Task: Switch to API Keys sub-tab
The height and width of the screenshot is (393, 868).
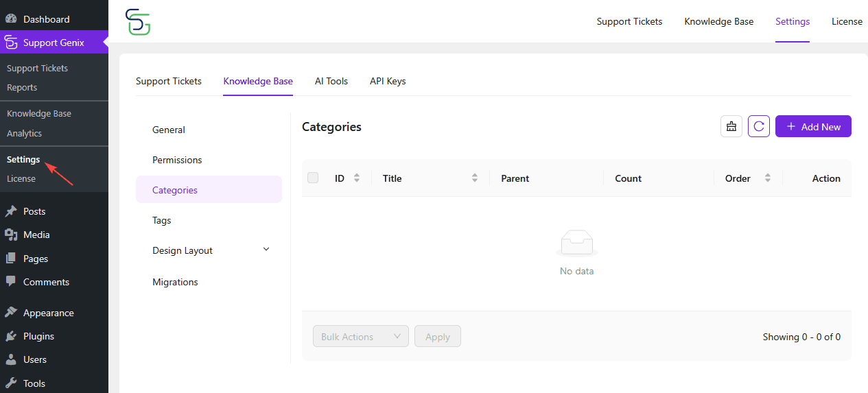Action: pyautogui.click(x=388, y=81)
